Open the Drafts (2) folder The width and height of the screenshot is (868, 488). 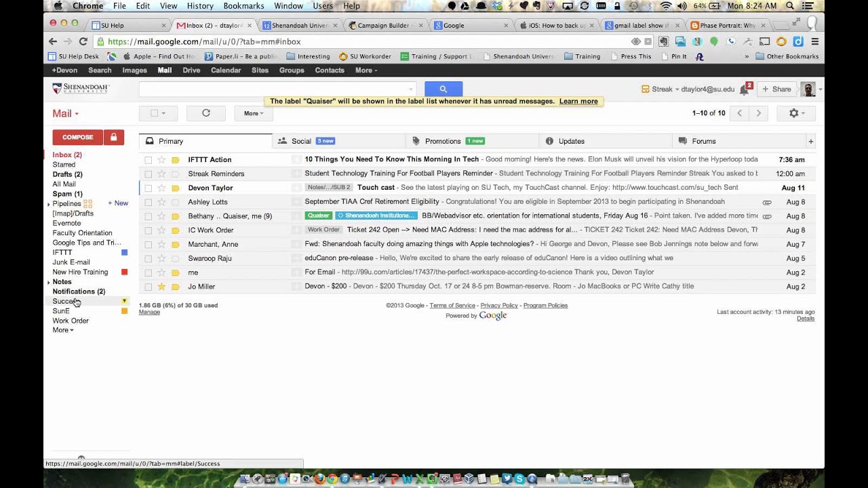[x=68, y=174]
